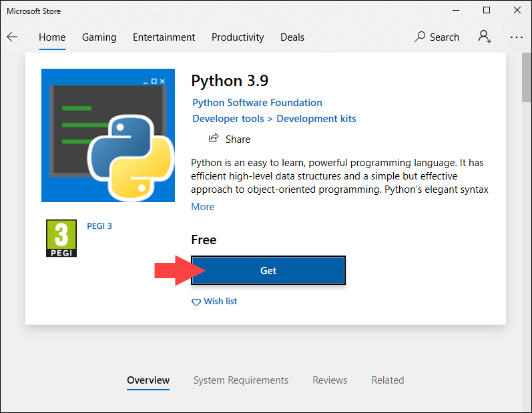Viewport: 532px width, 413px height.
Task: Click the Share label
Action: (238, 139)
